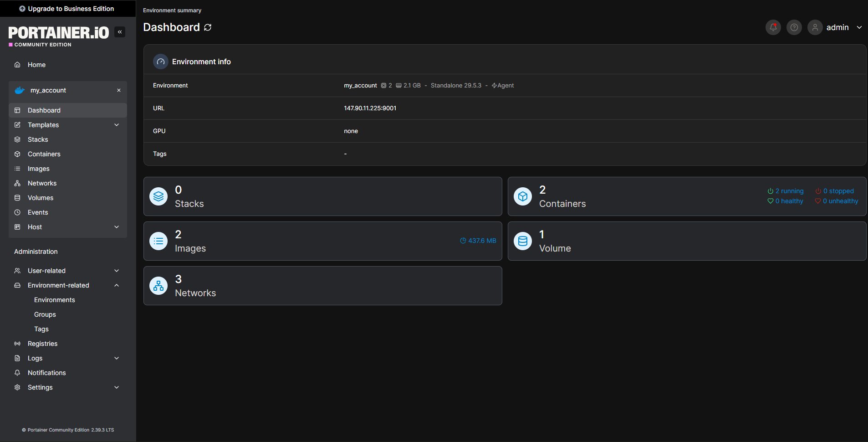Collapse the sidebar with double-chevron icon

pyautogui.click(x=120, y=32)
